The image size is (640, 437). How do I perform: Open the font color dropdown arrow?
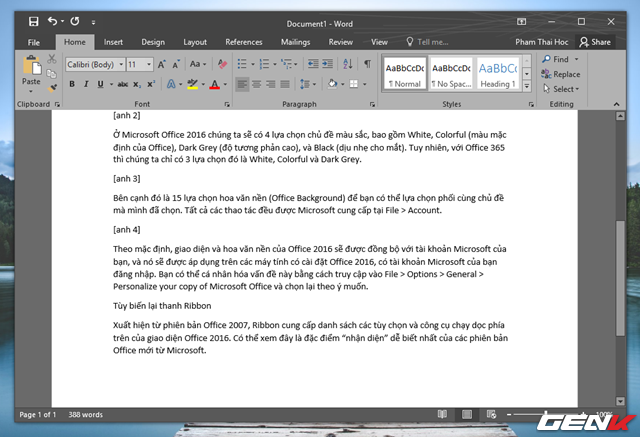pos(225,84)
